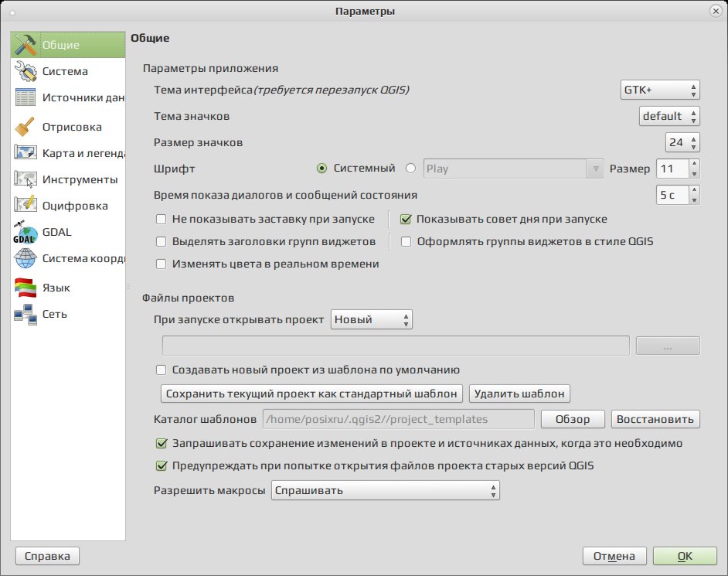728x576 pixels.
Task: Click the Восстановить button
Action: [655, 419]
